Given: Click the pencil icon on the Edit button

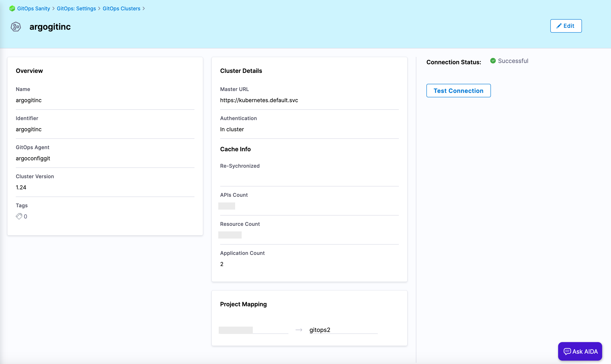Looking at the screenshot, I should [x=559, y=26].
